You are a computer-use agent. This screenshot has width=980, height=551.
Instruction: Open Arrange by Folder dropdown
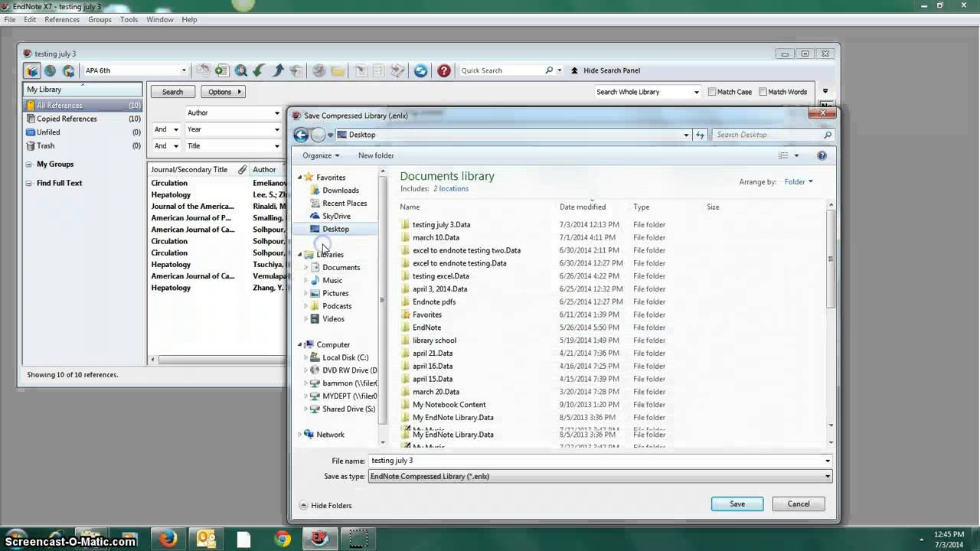point(799,182)
